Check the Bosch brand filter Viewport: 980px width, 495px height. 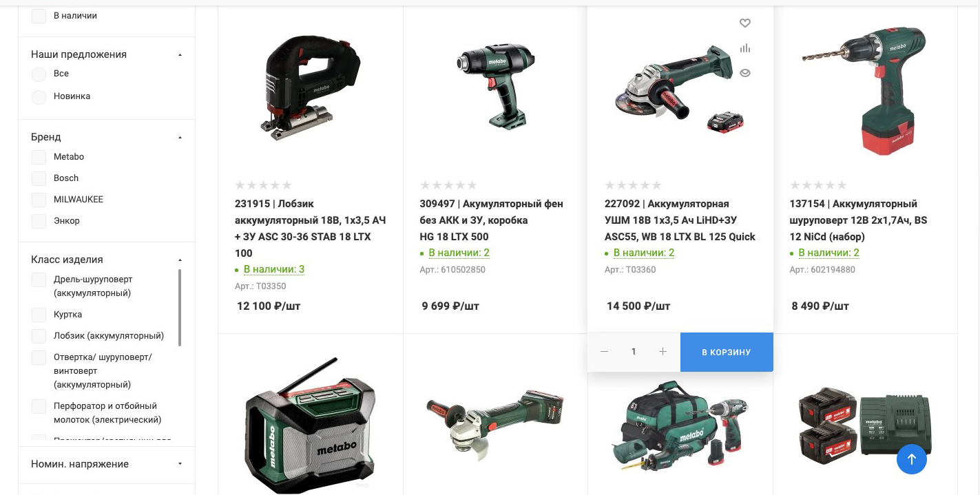tap(39, 178)
